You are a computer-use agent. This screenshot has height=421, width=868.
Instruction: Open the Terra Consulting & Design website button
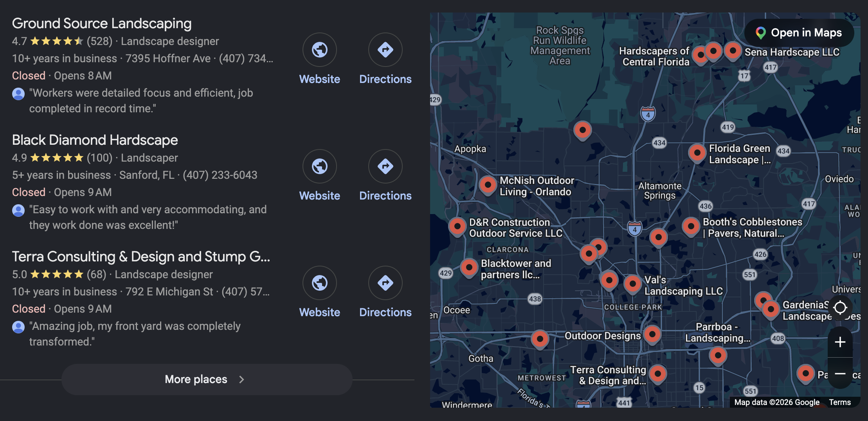[320, 292]
